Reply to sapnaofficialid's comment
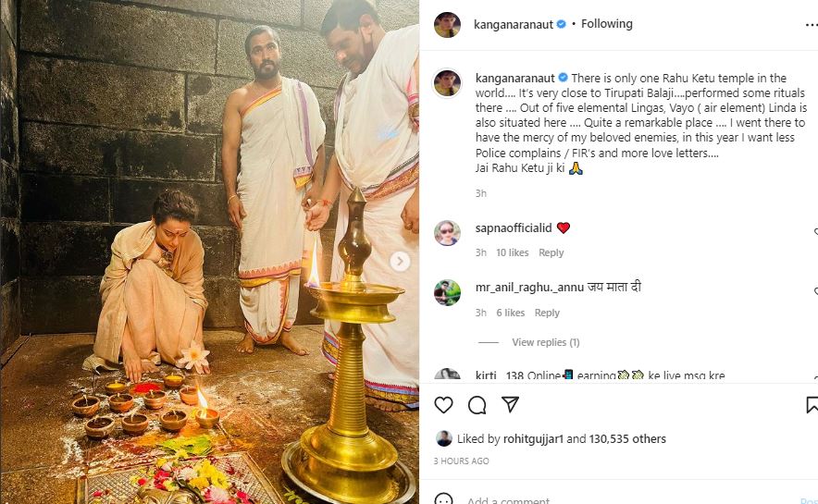 coord(552,252)
